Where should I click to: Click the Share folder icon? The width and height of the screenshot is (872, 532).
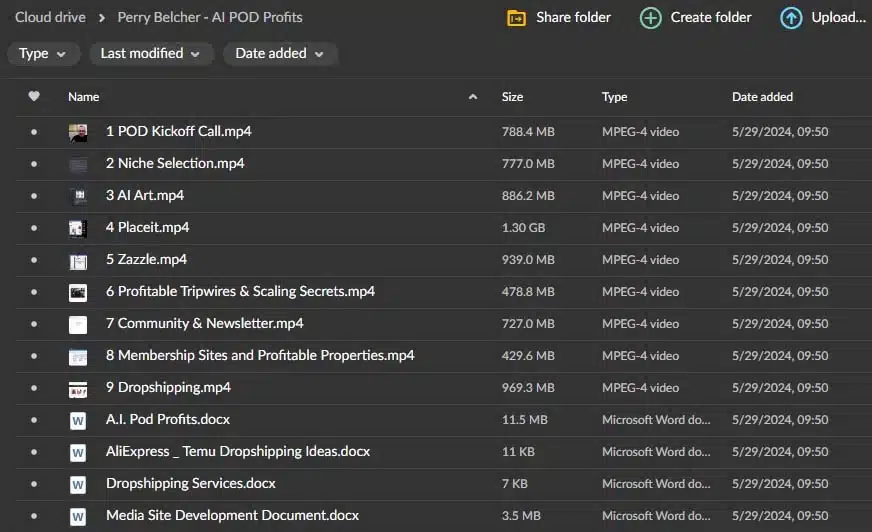516,18
